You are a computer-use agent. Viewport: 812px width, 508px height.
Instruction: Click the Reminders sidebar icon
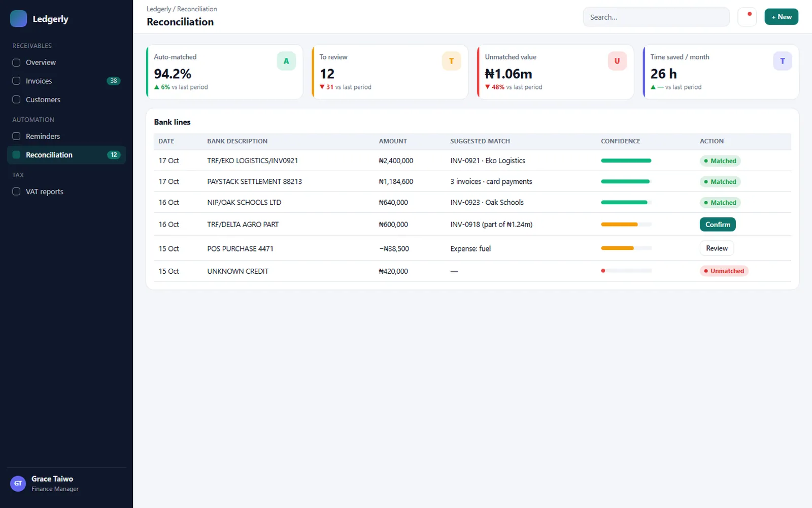pos(16,136)
